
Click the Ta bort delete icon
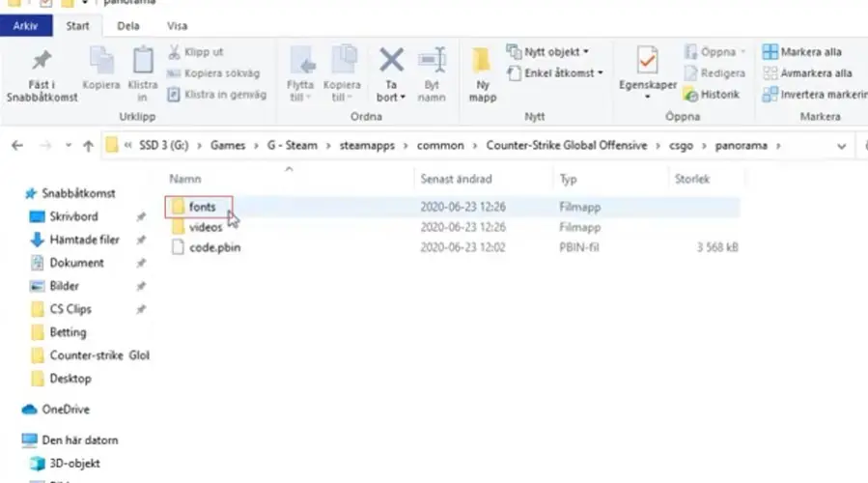(390, 62)
